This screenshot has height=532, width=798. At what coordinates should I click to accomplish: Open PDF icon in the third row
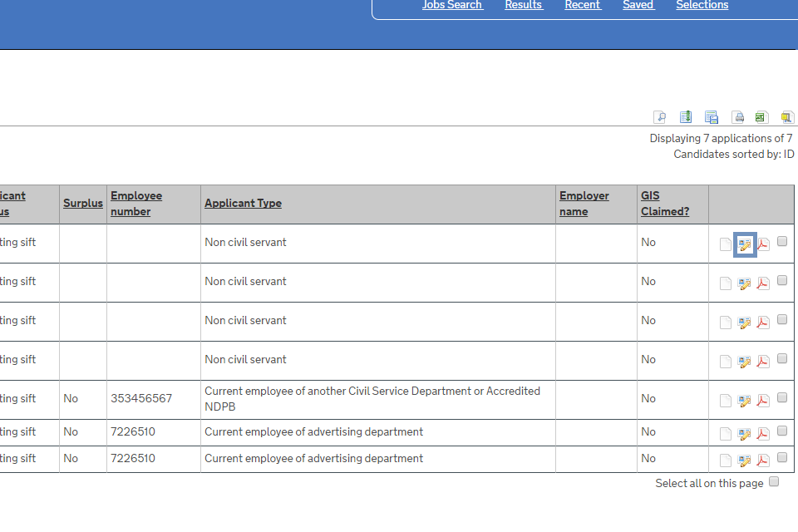click(763, 323)
